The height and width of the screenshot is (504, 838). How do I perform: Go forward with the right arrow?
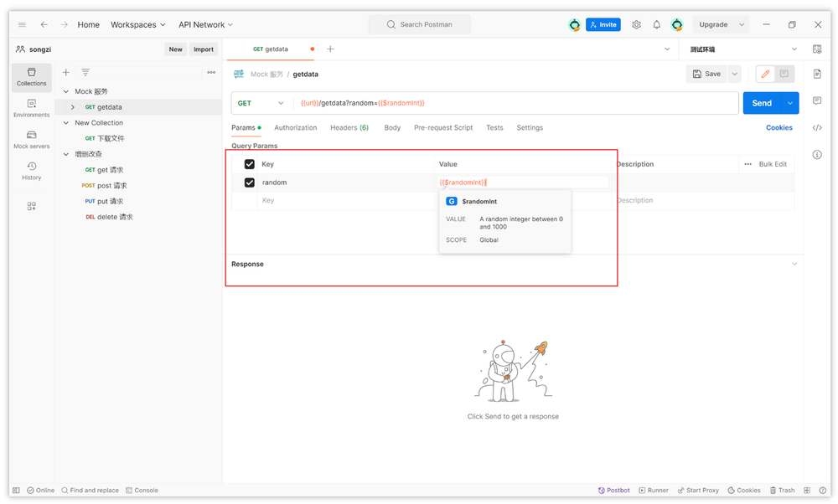coord(65,24)
